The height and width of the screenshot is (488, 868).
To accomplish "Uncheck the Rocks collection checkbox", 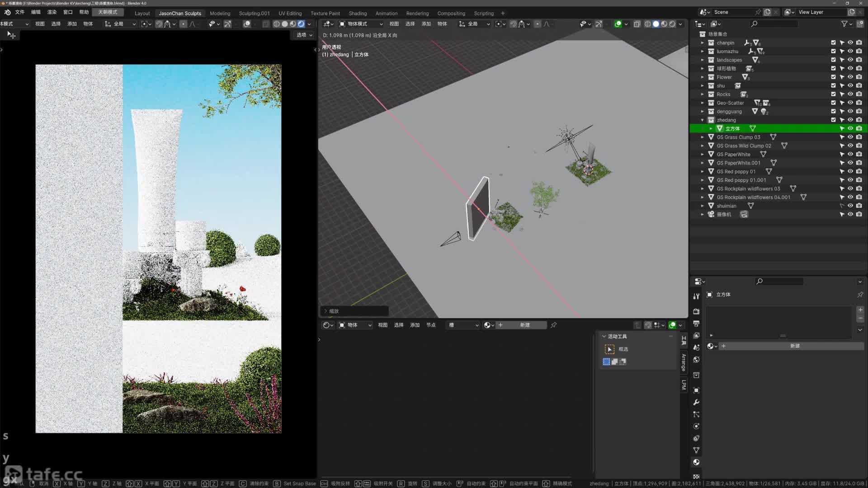I will point(833,94).
